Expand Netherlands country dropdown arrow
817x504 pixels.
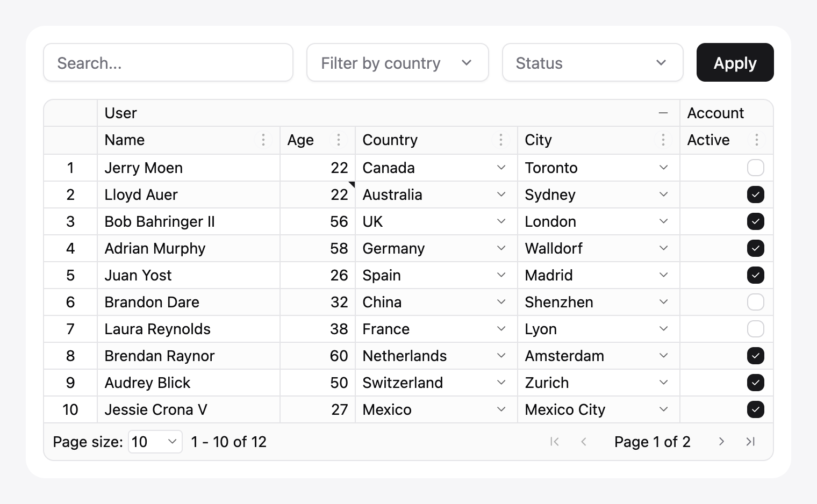tap(501, 356)
